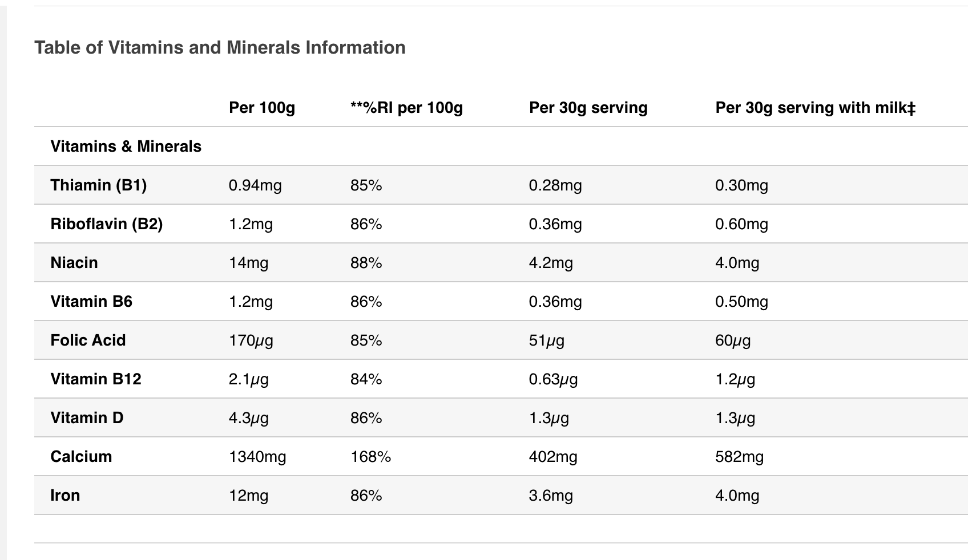Click the 170µg Folic Acid value
The width and height of the screenshot is (968, 560).
[251, 340]
